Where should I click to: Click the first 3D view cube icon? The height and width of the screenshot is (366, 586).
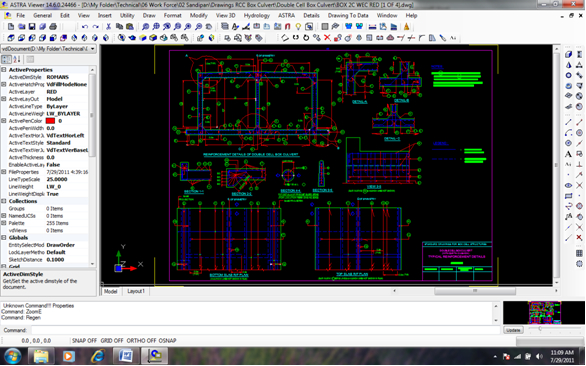pyautogui.click(x=11, y=37)
